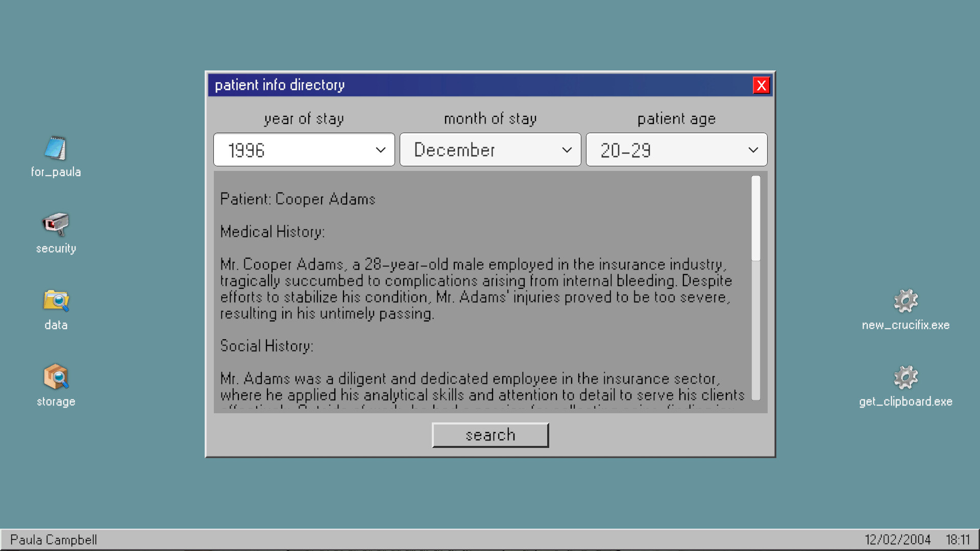Expand the month of stay dropdown
The width and height of the screenshot is (980, 551).
coord(490,150)
